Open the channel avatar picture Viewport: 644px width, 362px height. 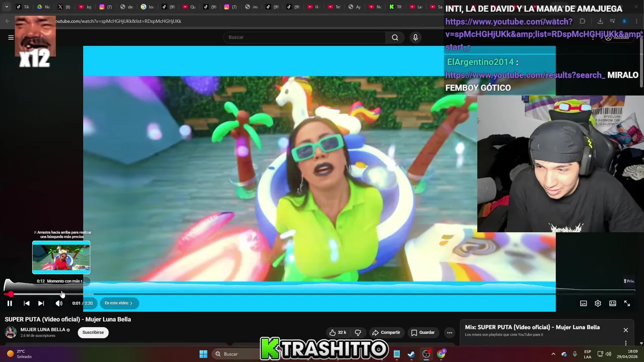pyautogui.click(x=11, y=332)
